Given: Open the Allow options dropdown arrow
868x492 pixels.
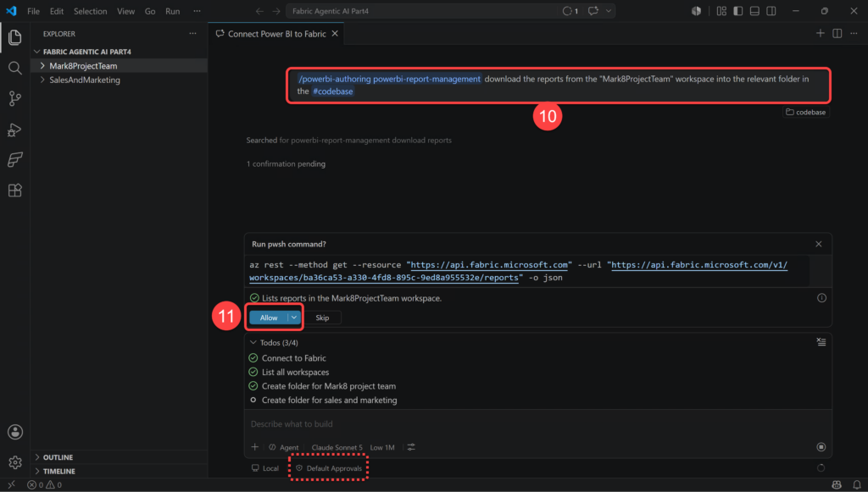Looking at the screenshot, I should pyautogui.click(x=294, y=318).
